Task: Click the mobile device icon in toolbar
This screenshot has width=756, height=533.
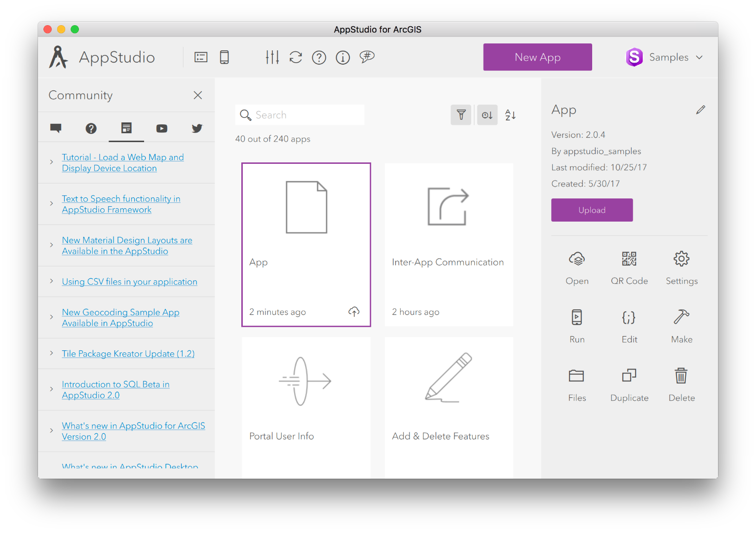Action: coord(225,57)
